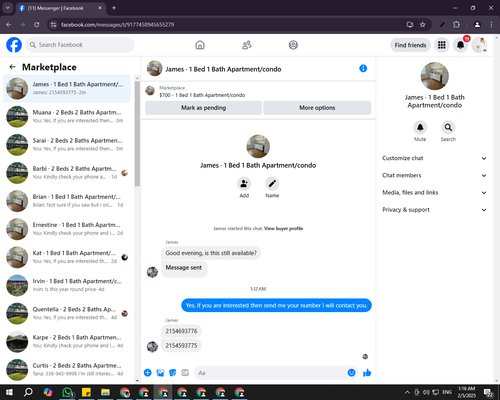Click the Find friends button
500x400 pixels.
(x=410, y=45)
